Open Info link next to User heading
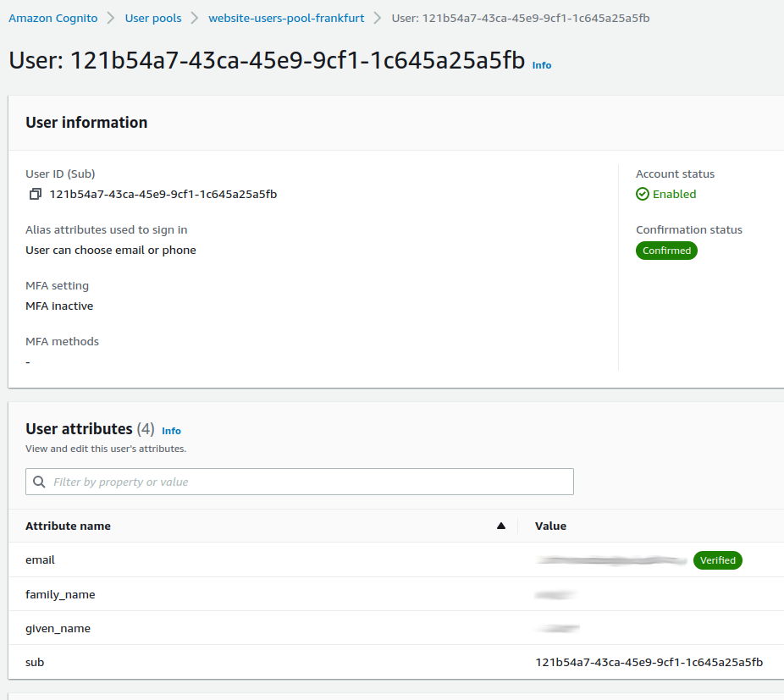 point(542,65)
